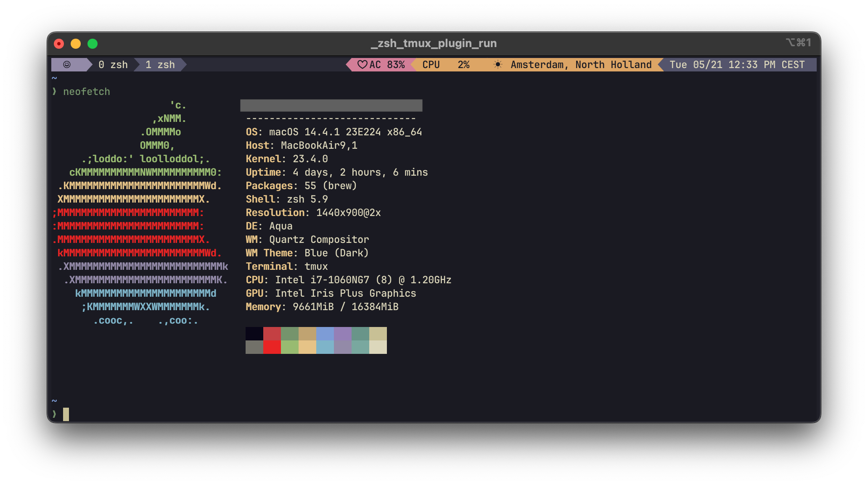Click the black color swatch in top row
The height and width of the screenshot is (485, 868).
[x=254, y=334]
